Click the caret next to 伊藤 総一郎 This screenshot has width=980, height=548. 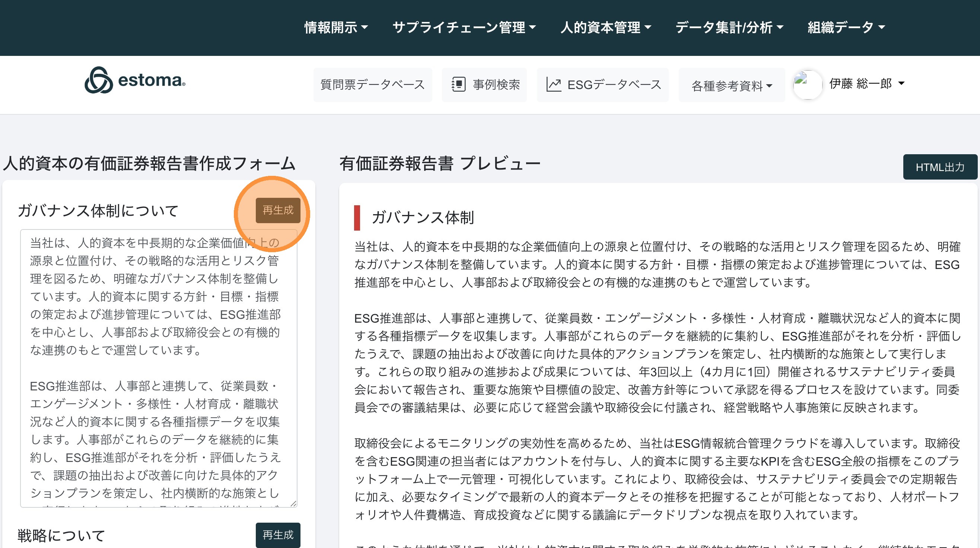tap(901, 83)
